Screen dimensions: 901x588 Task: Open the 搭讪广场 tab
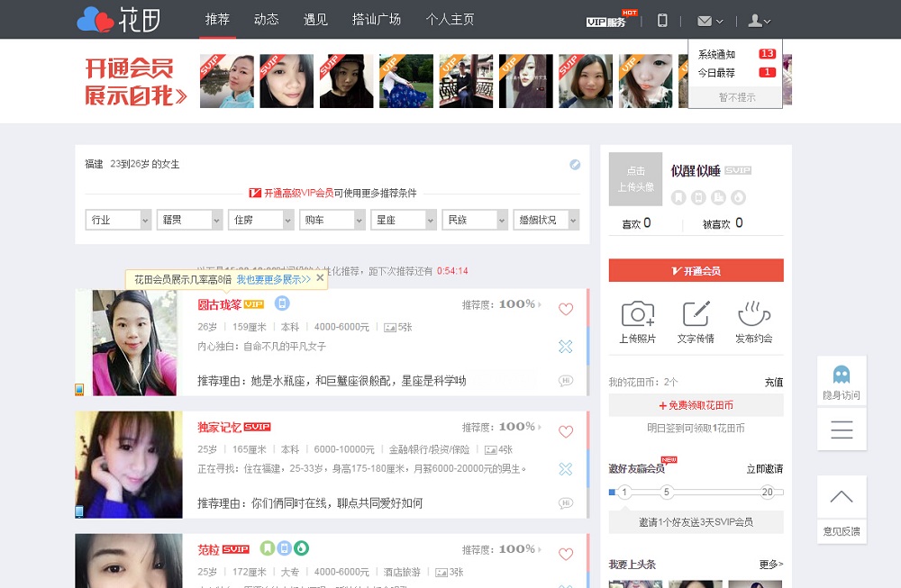click(377, 20)
